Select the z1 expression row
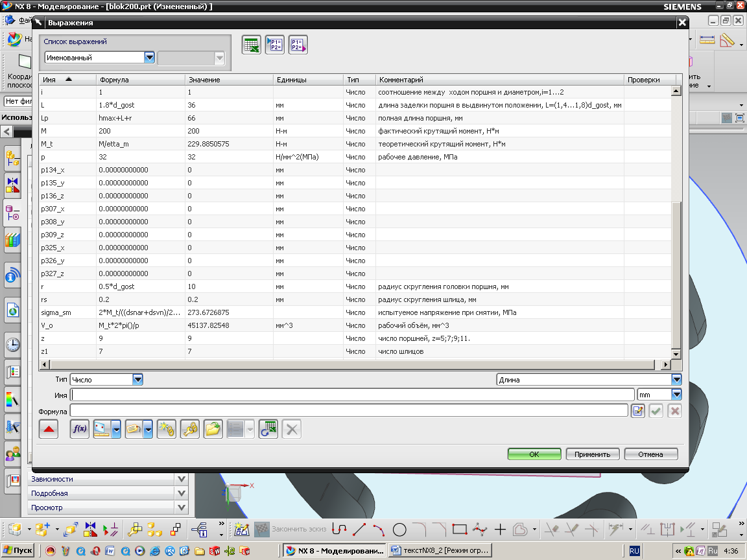 (355, 351)
